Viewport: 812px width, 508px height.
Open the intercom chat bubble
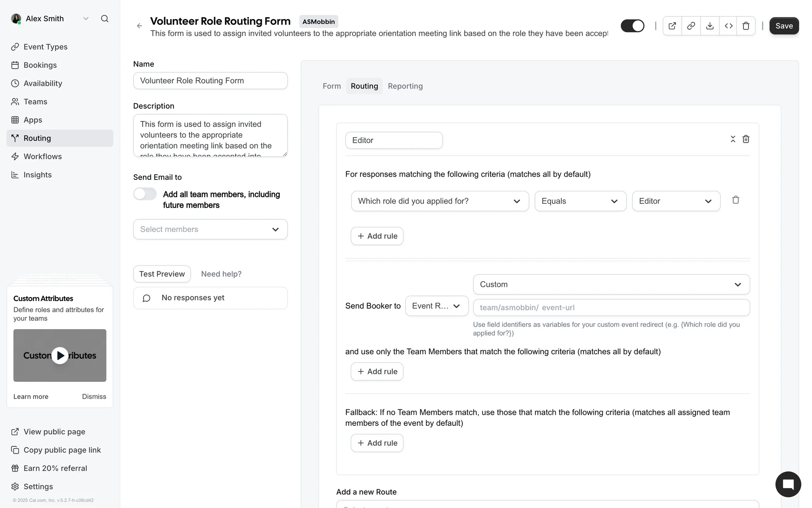788,484
